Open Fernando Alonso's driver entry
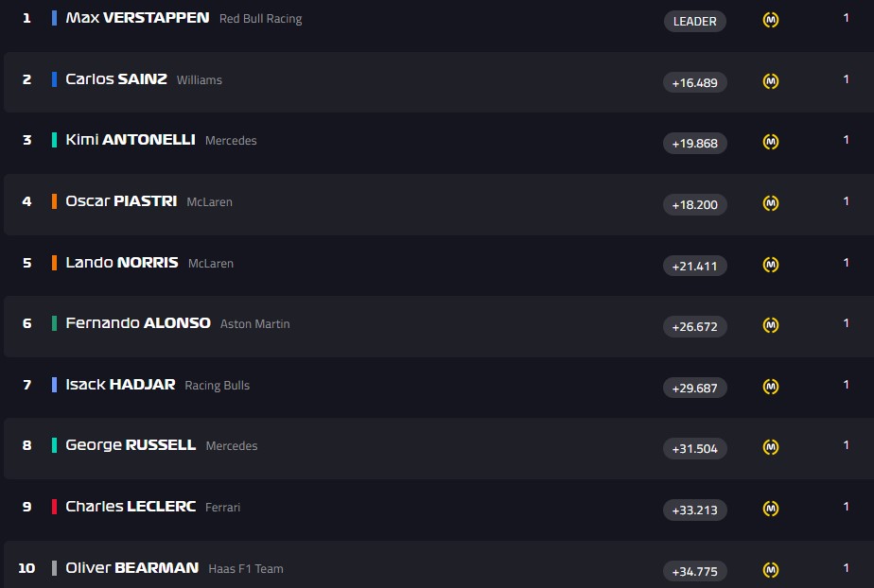 [x=138, y=323]
